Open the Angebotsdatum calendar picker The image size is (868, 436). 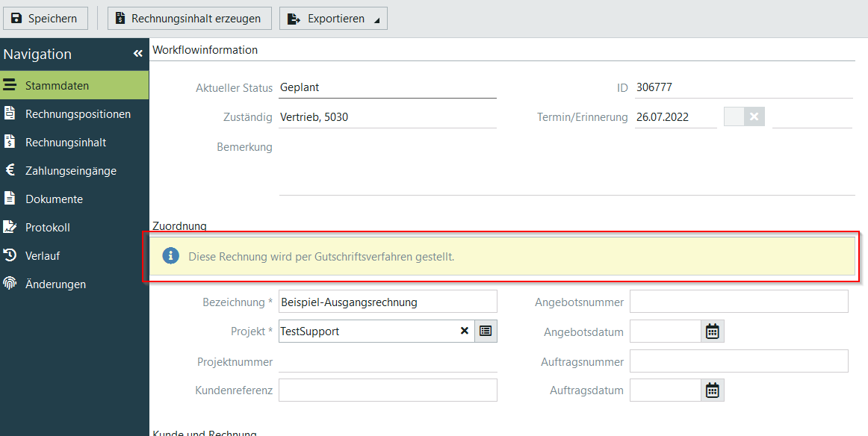pyautogui.click(x=712, y=331)
